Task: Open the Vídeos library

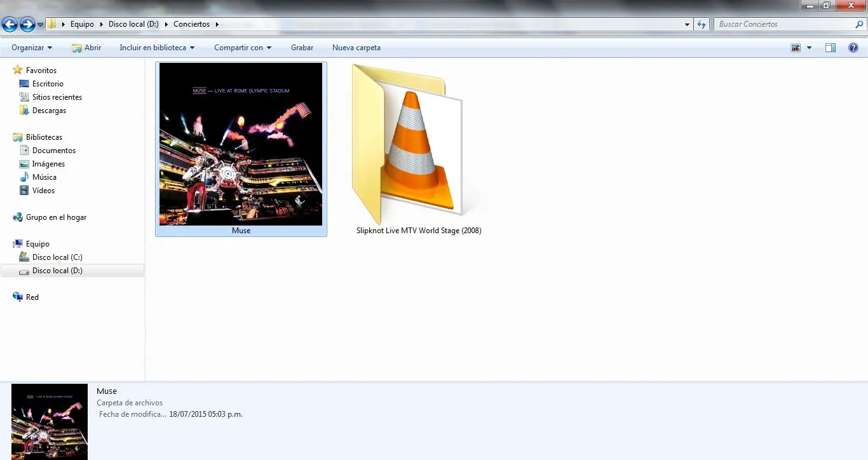Action: [x=43, y=191]
